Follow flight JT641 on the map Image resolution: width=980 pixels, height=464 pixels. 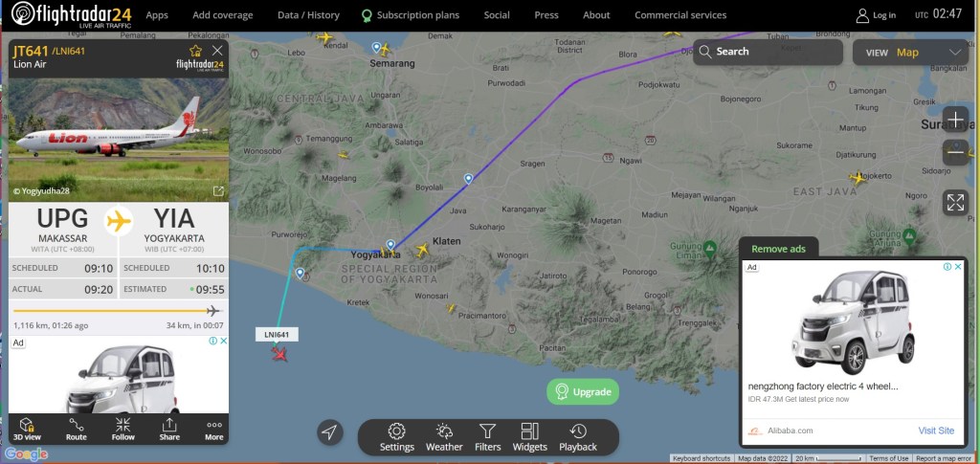point(123,429)
